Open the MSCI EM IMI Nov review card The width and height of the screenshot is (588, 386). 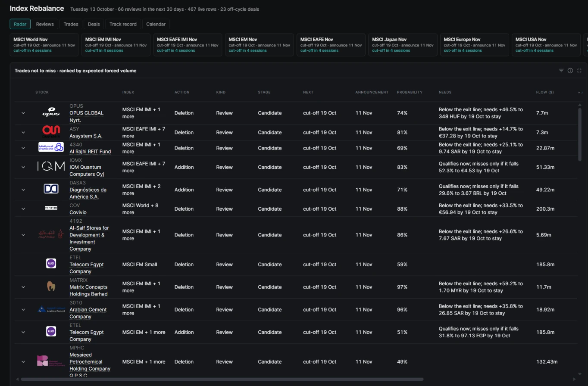coord(116,45)
